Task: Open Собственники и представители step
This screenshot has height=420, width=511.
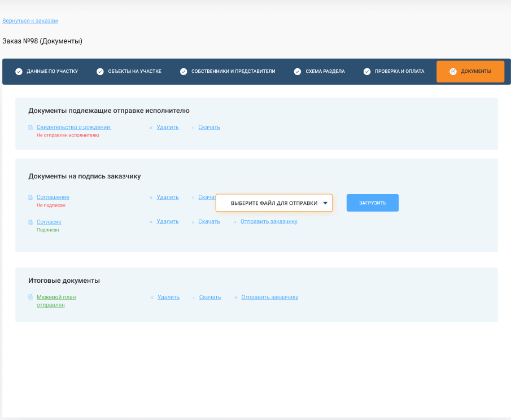Action: [x=228, y=71]
